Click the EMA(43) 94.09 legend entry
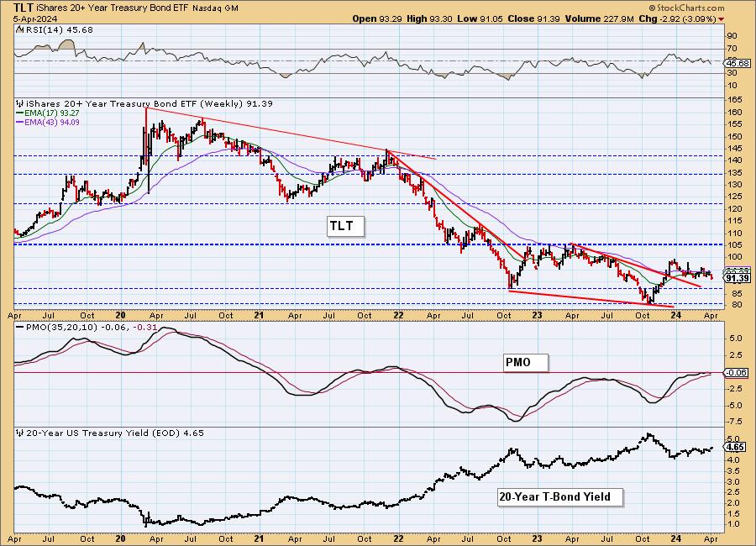The image size is (756, 546). 48,123
